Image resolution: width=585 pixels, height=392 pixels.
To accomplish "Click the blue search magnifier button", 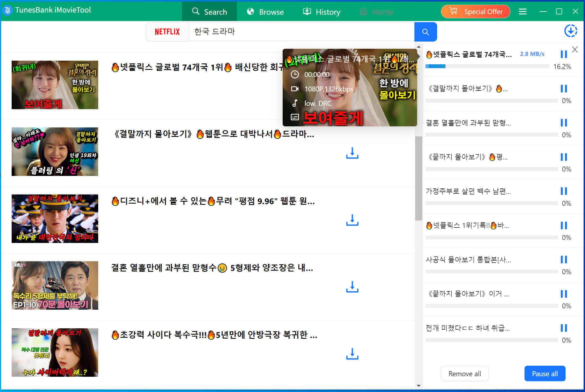I will click(425, 32).
